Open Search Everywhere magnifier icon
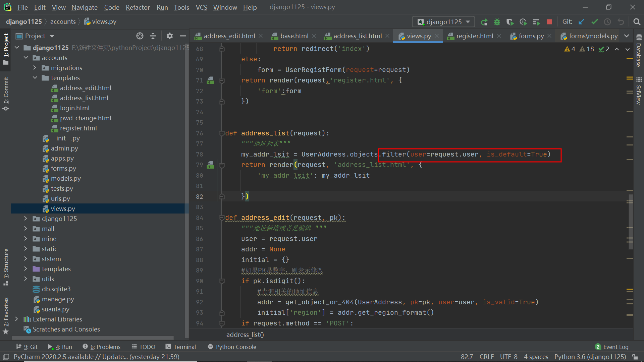The height and width of the screenshot is (362, 644). pyautogui.click(x=637, y=22)
